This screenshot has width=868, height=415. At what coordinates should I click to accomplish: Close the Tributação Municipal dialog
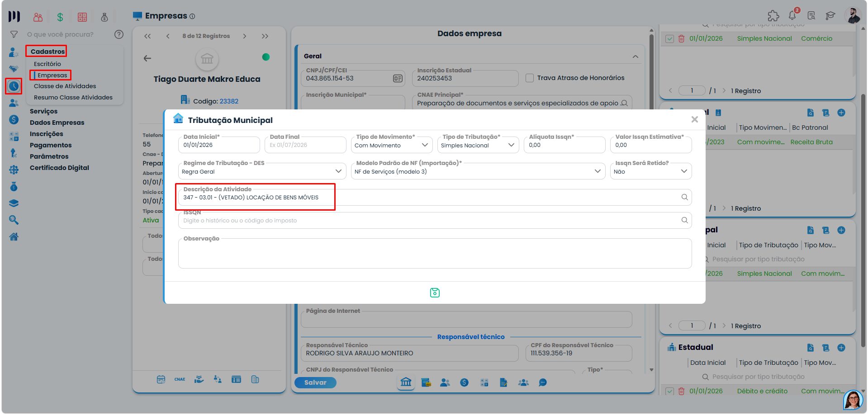695,119
